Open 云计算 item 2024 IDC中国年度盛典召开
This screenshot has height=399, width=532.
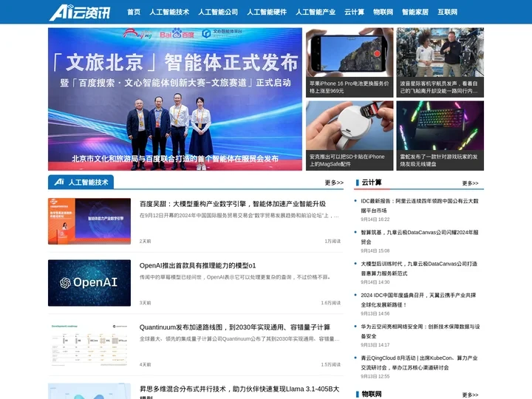[418, 300]
